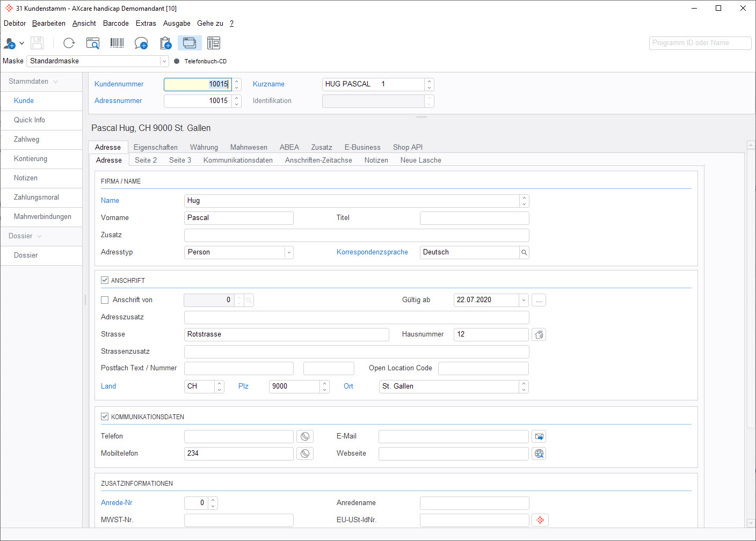The width and height of the screenshot is (756, 541).
Task: Open the arrow beside the add customer icon
Action: pos(22,43)
